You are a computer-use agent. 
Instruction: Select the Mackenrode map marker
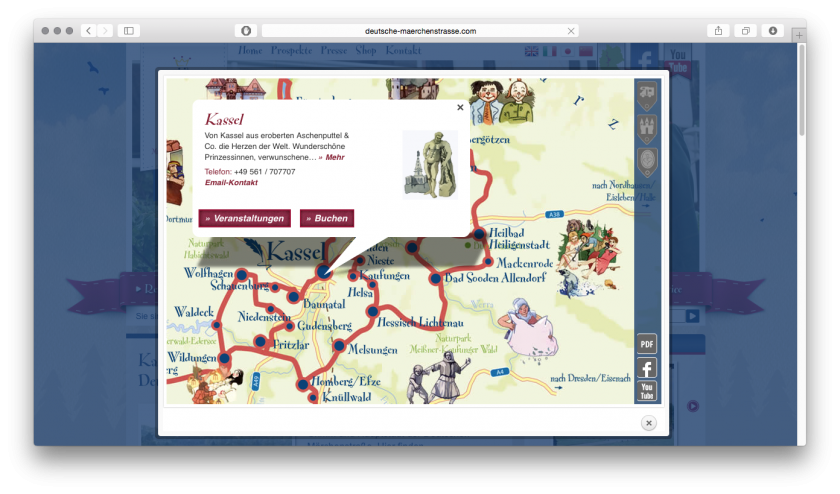coord(488,262)
